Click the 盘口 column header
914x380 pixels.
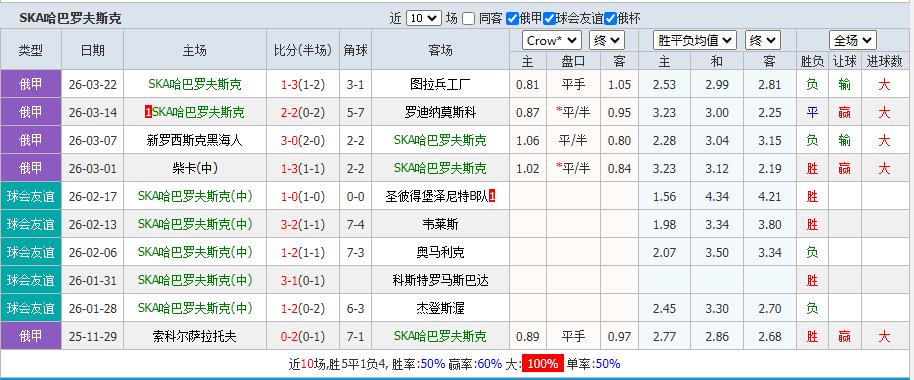coord(573,61)
